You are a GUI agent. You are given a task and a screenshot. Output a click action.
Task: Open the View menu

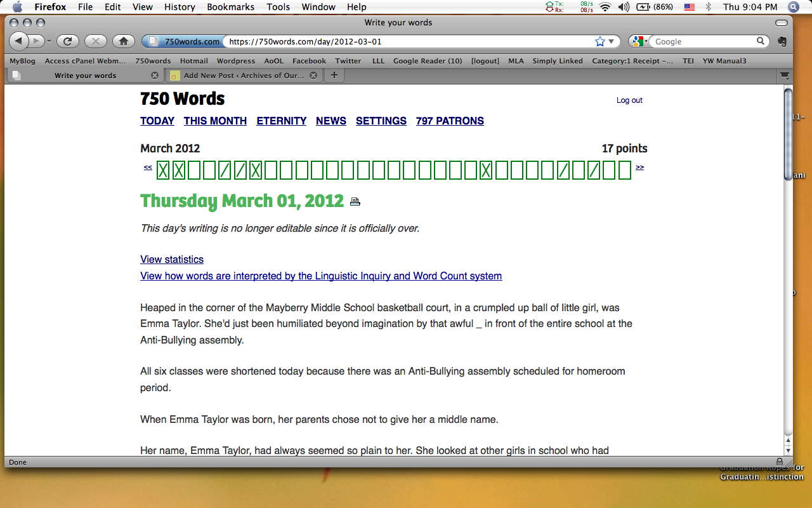pyautogui.click(x=143, y=7)
